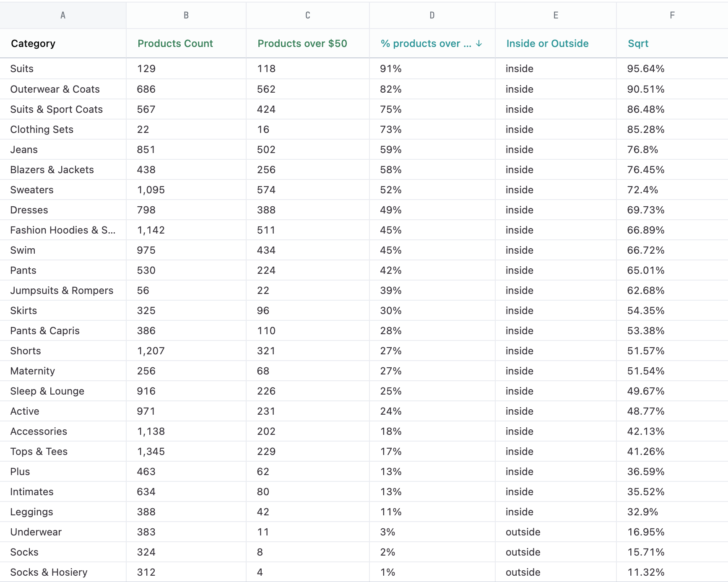Select column F by its letter header
The width and height of the screenshot is (728, 582).
coord(672,16)
